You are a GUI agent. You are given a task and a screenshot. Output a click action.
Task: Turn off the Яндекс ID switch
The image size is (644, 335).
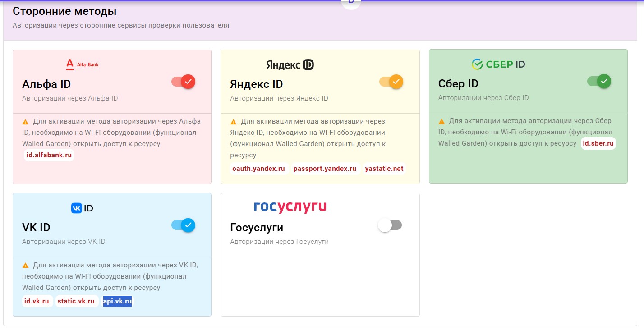(x=391, y=82)
